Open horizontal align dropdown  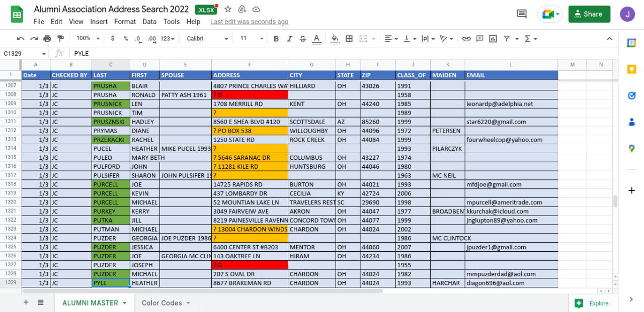click(x=390, y=39)
